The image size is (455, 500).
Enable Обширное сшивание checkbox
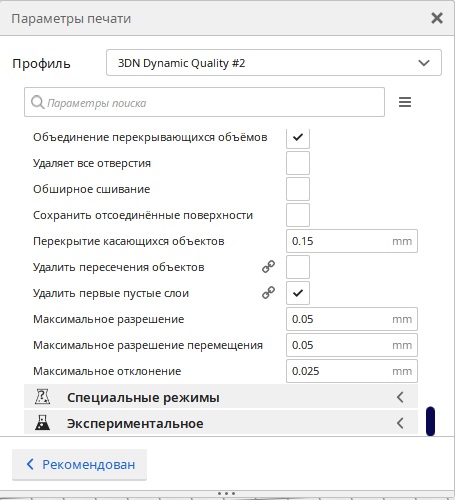click(x=298, y=189)
